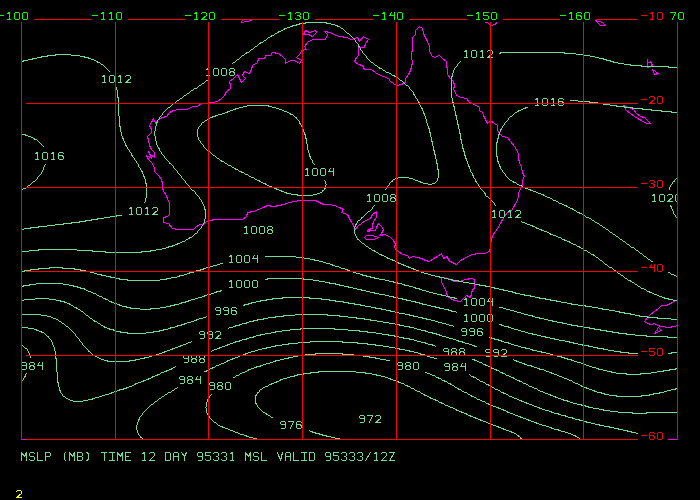
Task: Click the 1004 label over central Australia
Action: 319,172
